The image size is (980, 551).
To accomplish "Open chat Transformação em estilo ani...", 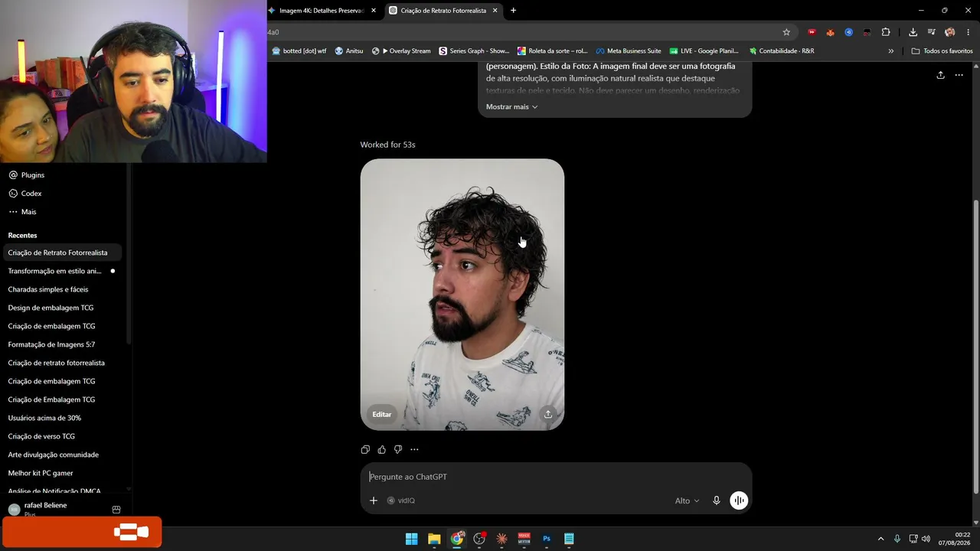I will click(62, 271).
